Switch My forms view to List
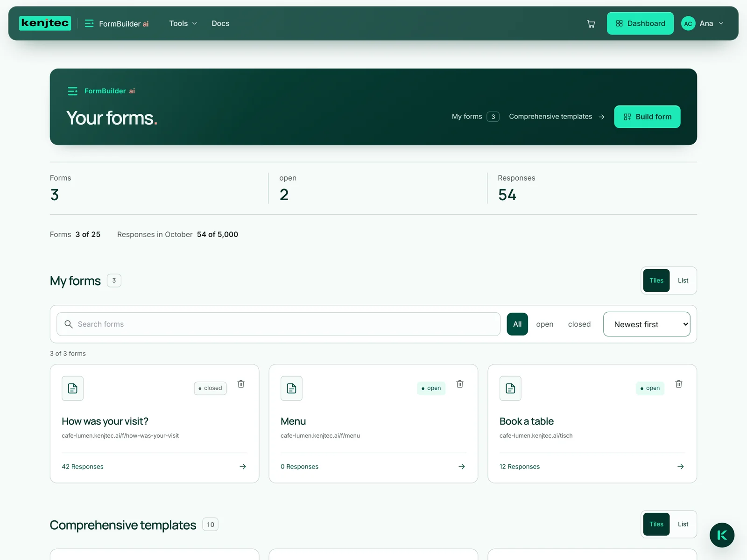Image resolution: width=747 pixels, height=560 pixels. (683, 280)
